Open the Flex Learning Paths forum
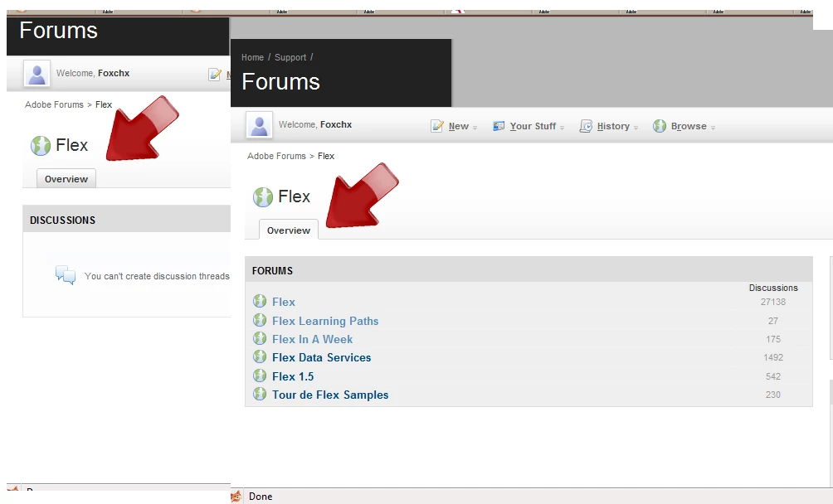This screenshot has height=504, width=833. click(325, 321)
